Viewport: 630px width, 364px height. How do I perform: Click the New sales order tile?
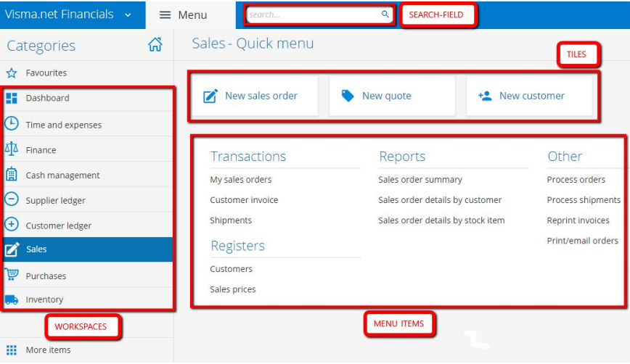253,96
